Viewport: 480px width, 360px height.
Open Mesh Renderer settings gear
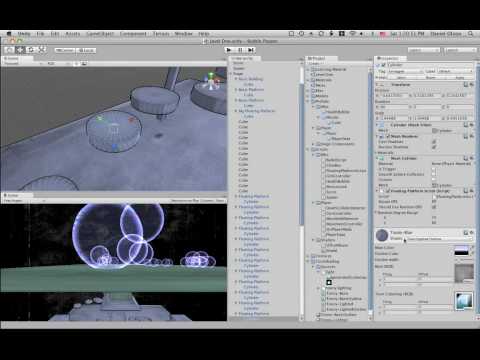click(x=471, y=136)
